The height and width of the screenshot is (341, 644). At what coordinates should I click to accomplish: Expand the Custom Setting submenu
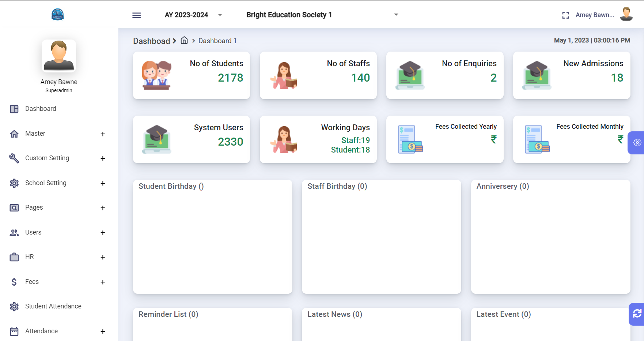click(103, 158)
